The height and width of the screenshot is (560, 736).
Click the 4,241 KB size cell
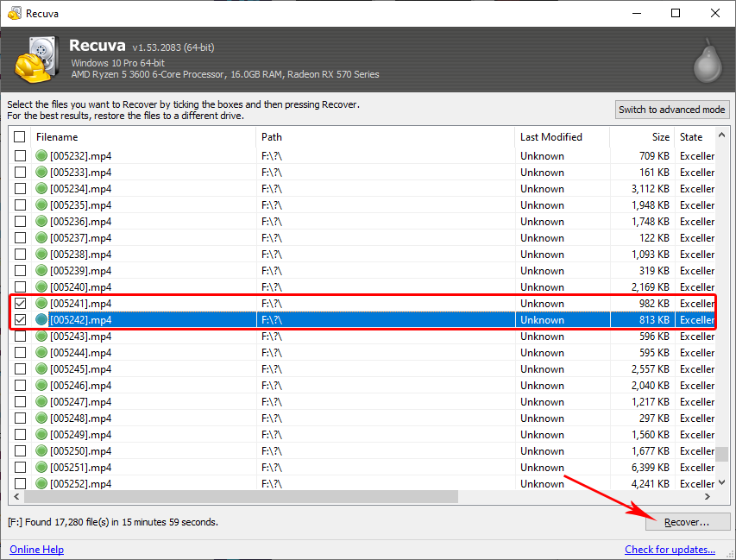pos(650,484)
